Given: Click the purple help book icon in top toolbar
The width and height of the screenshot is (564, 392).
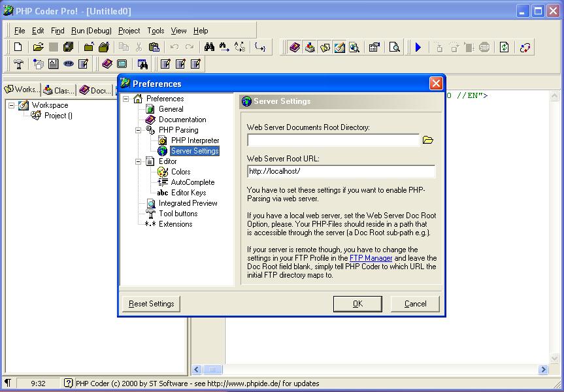Looking at the screenshot, I should (x=295, y=47).
